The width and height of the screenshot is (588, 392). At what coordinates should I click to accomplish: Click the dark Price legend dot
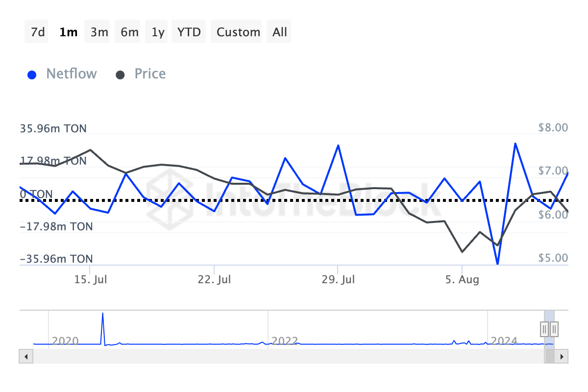pos(120,75)
